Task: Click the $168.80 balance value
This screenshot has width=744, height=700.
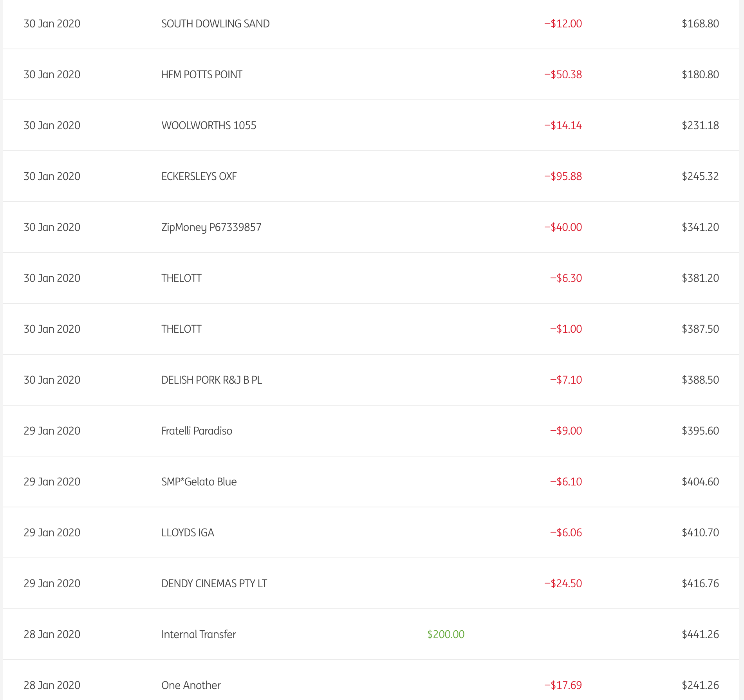Action: [x=700, y=23]
